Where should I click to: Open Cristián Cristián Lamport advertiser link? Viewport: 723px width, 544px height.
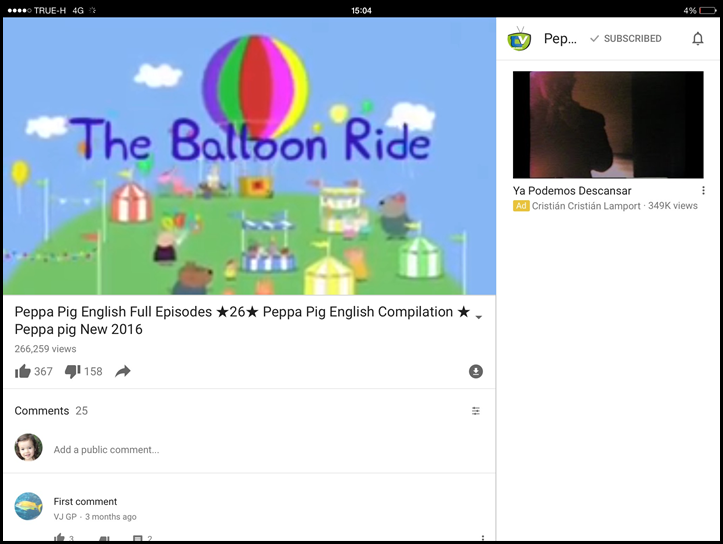pos(586,206)
